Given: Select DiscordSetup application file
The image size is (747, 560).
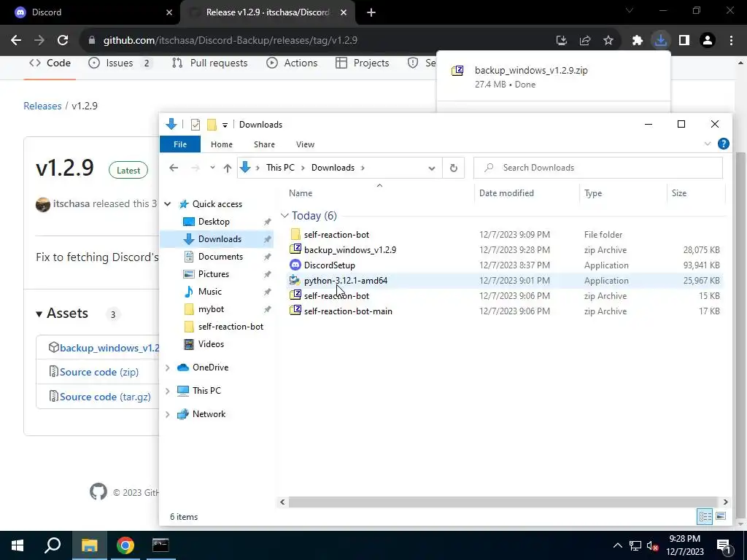Looking at the screenshot, I should point(505,265).
